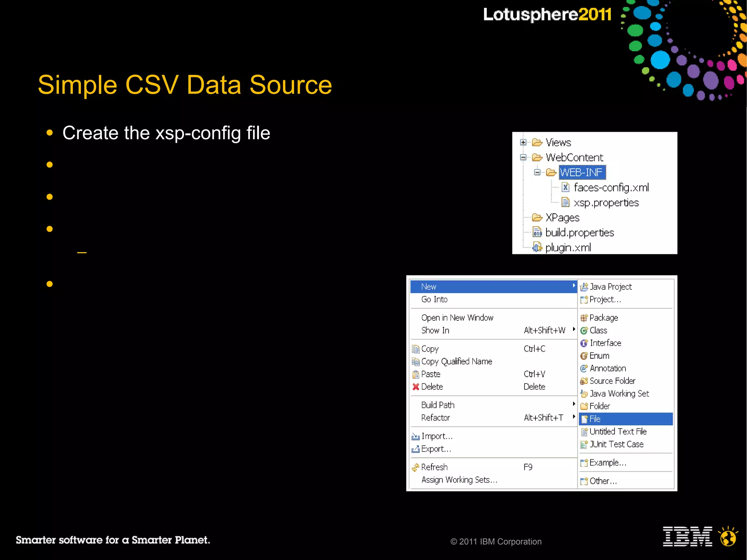Click the Refresh icon
This screenshot has height=560, width=747.
click(x=416, y=467)
